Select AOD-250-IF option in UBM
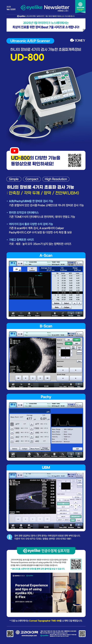92x644 pixels. (63, 510)
